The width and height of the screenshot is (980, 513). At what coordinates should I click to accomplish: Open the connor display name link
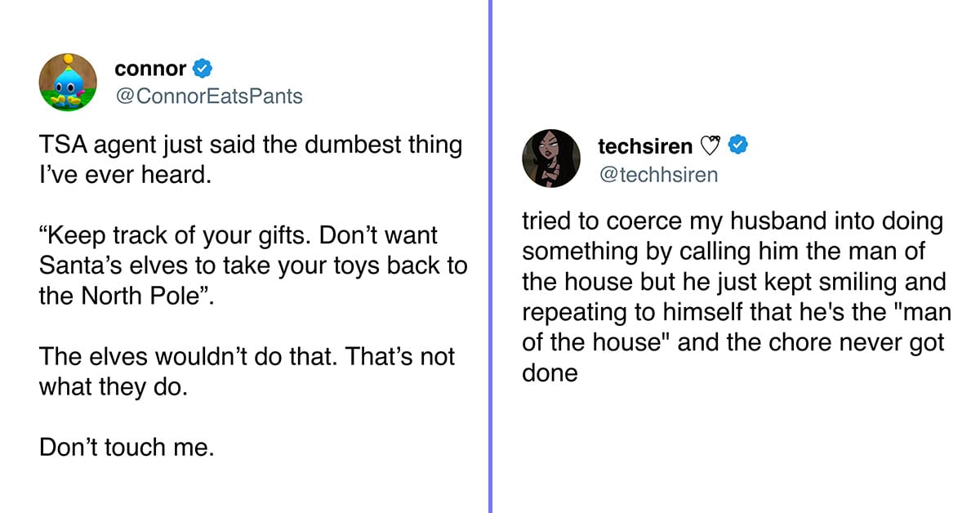click(x=150, y=69)
